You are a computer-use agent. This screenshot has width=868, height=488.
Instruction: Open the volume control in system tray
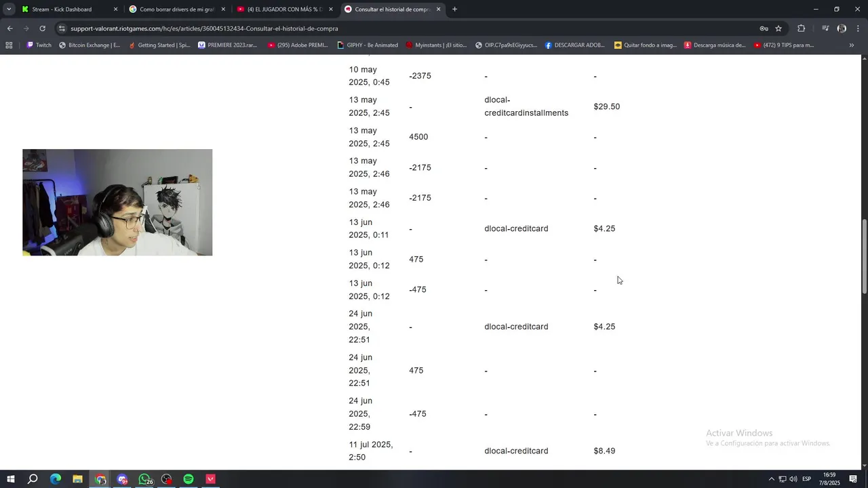click(x=793, y=479)
